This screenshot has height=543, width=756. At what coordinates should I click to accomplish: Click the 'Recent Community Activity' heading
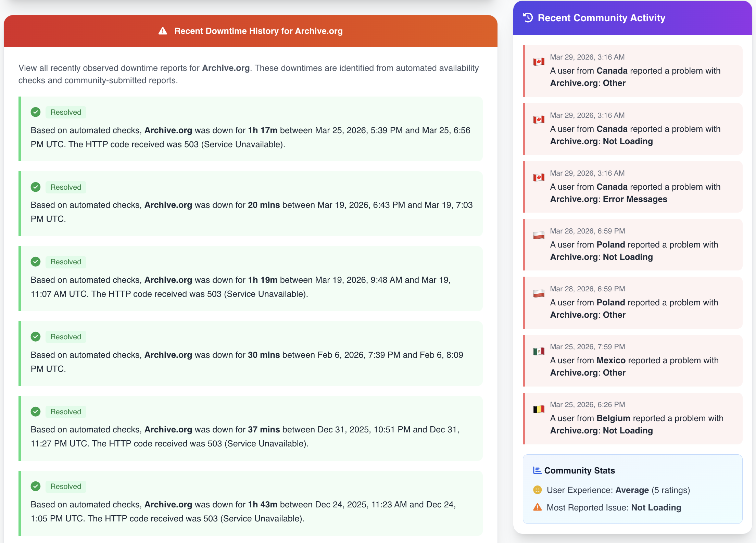pos(602,18)
